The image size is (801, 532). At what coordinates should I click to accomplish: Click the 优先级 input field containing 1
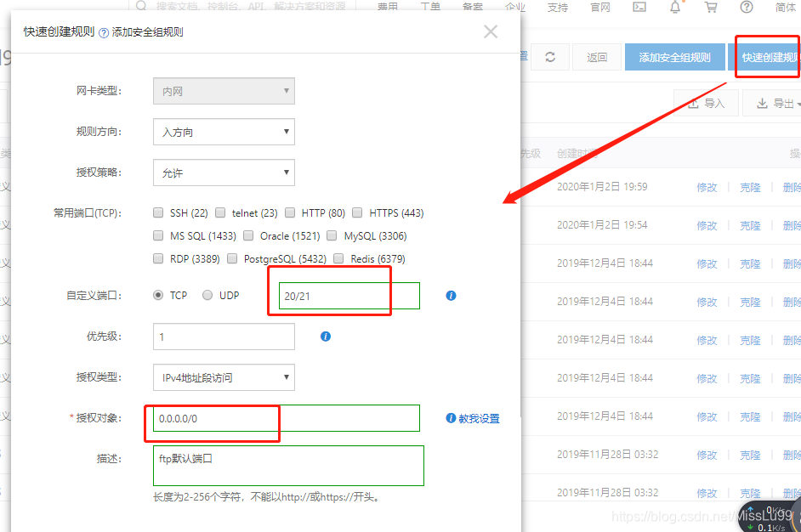click(224, 337)
